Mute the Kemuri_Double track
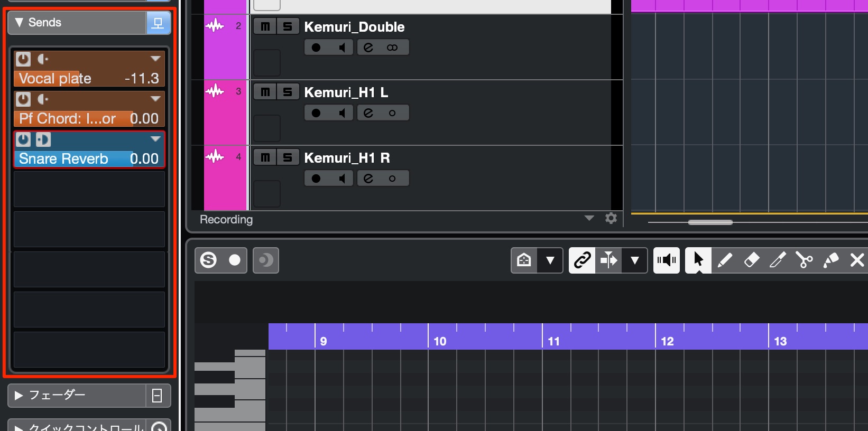 265,26
